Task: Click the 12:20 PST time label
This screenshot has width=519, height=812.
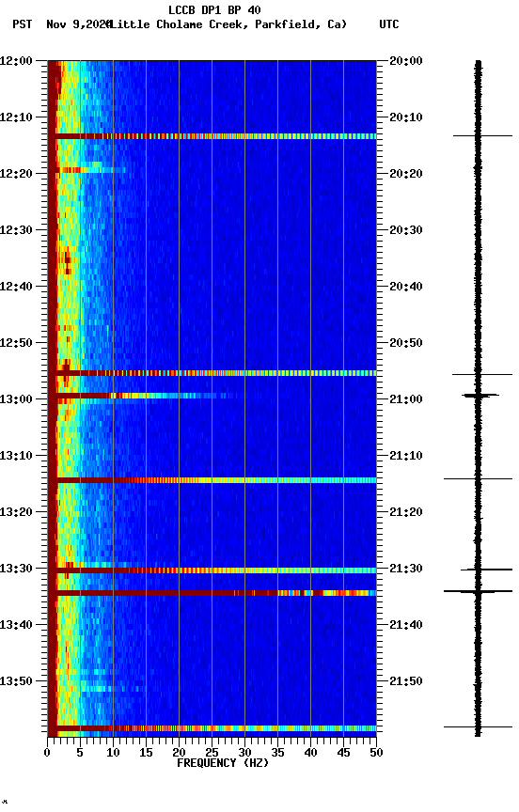Action: (16, 174)
